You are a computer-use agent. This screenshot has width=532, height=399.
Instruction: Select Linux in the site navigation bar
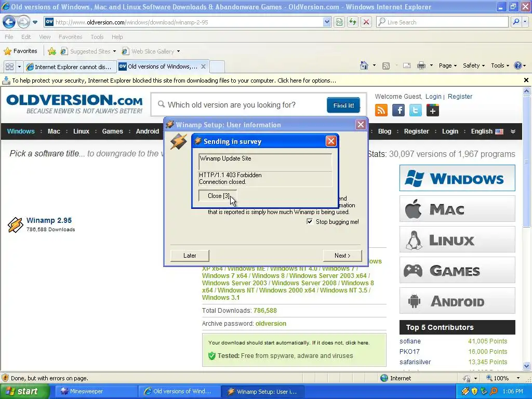81,131
